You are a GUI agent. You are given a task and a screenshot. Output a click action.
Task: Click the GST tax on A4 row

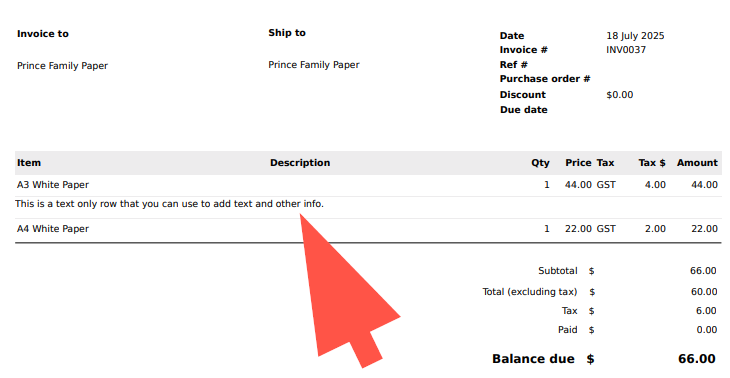click(x=606, y=229)
